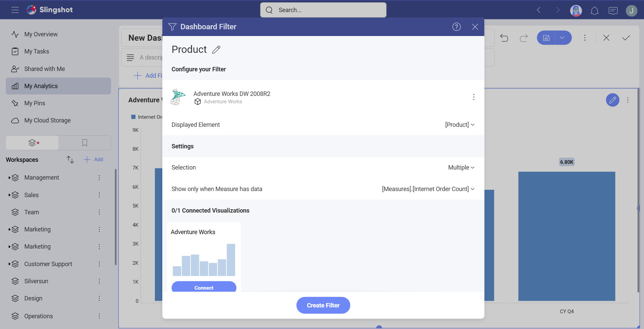Open more options for Management

tap(99, 178)
